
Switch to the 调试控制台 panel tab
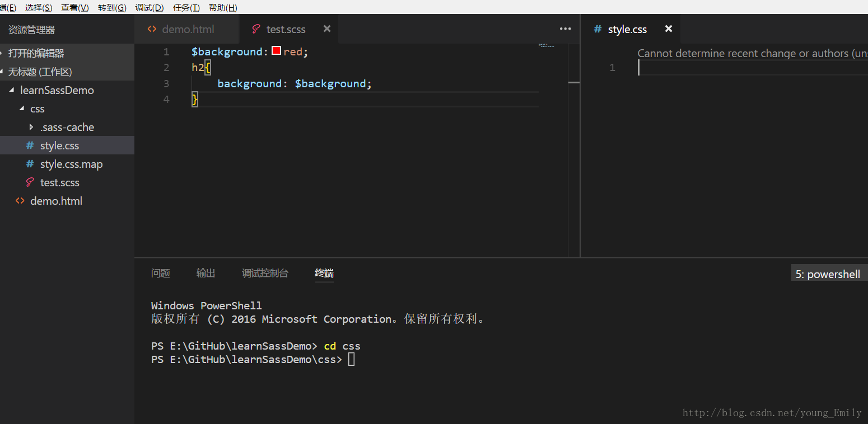click(x=265, y=273)
